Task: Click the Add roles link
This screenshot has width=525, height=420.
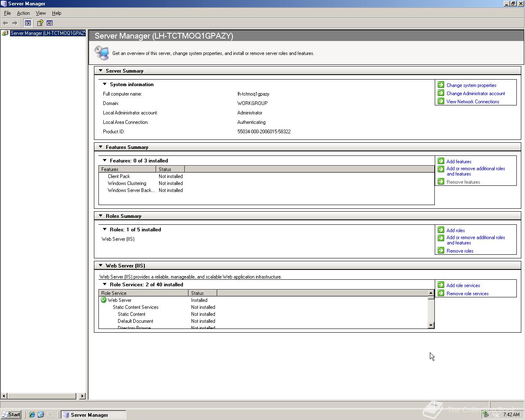Action: (x=456, y=231)
